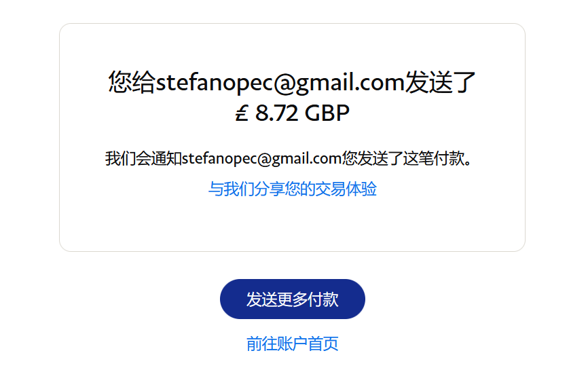588x370 pixels.
Task: Click the 您发送了这笔付款 text in the notice
Action: click(403, 159)
